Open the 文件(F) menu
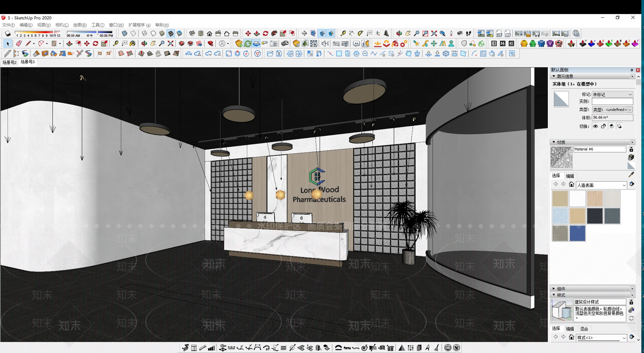The image size is (644, 353). tap(8, 25)
